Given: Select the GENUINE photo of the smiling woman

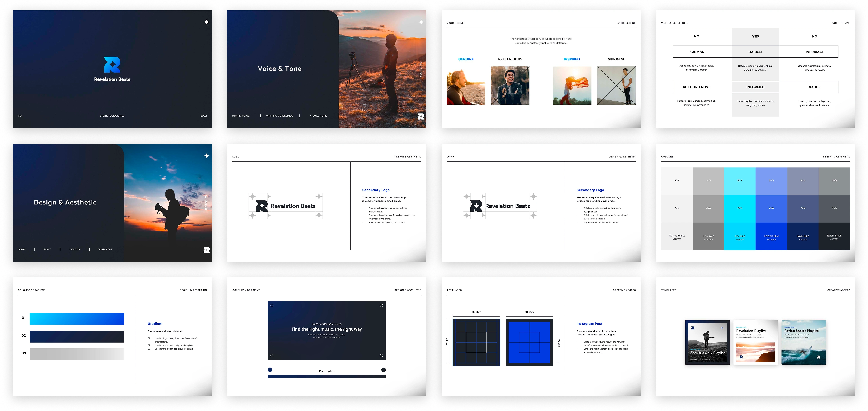Looking at the screenshot, I should click(x=466, y=86).
